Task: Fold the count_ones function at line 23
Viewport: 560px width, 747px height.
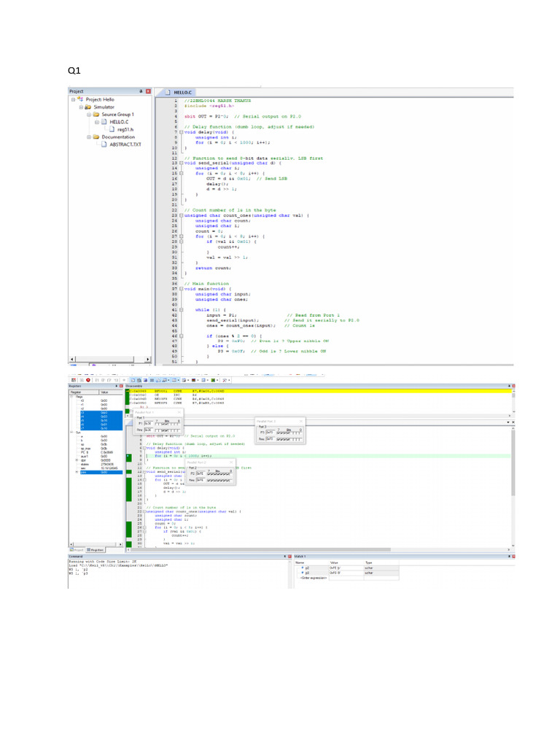Action: [181, 215]
